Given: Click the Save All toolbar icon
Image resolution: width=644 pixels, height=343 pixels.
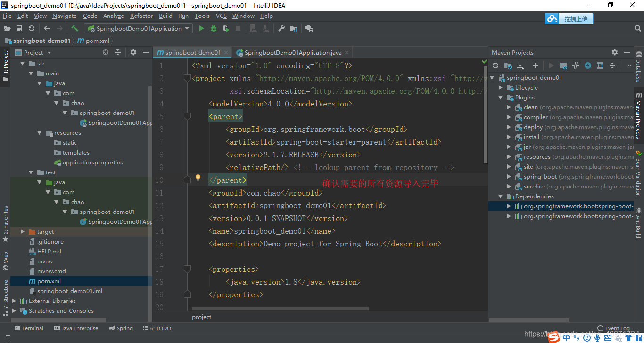Looking at the screenshot, I should pyautogui.click(x=19, y=28).
